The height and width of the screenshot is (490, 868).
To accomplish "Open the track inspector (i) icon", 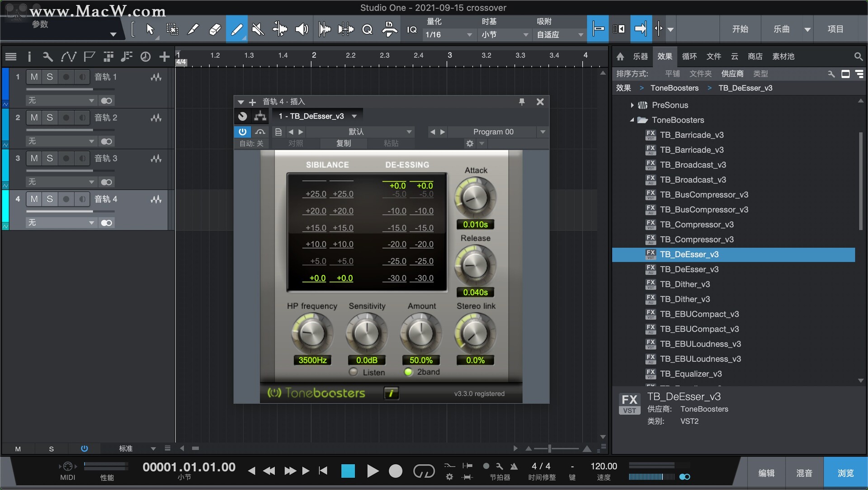I will [x=29, y=57].
